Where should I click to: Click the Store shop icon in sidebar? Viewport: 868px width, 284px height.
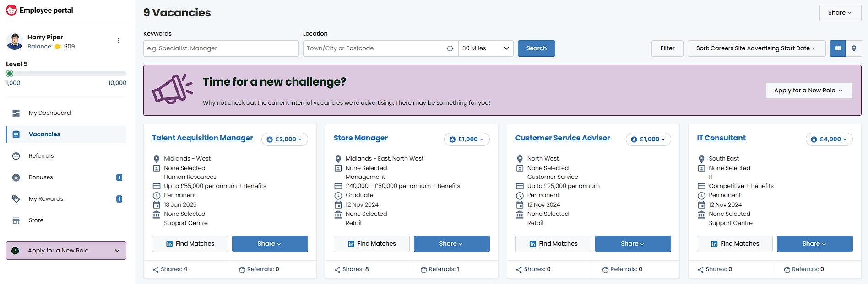pyautogui.click(x=16, y=220)
